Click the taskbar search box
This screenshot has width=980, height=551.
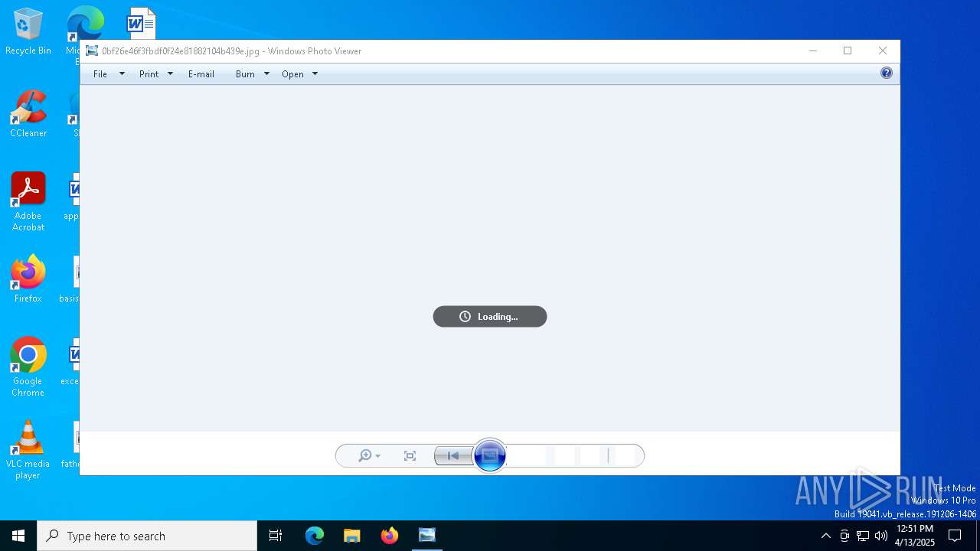point(147,536)
